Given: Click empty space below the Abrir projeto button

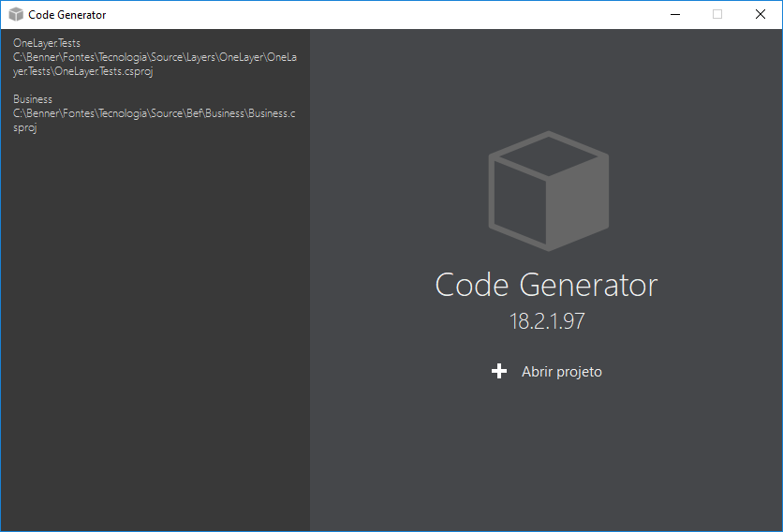Looking at the screenshot, I should (547, 450).
